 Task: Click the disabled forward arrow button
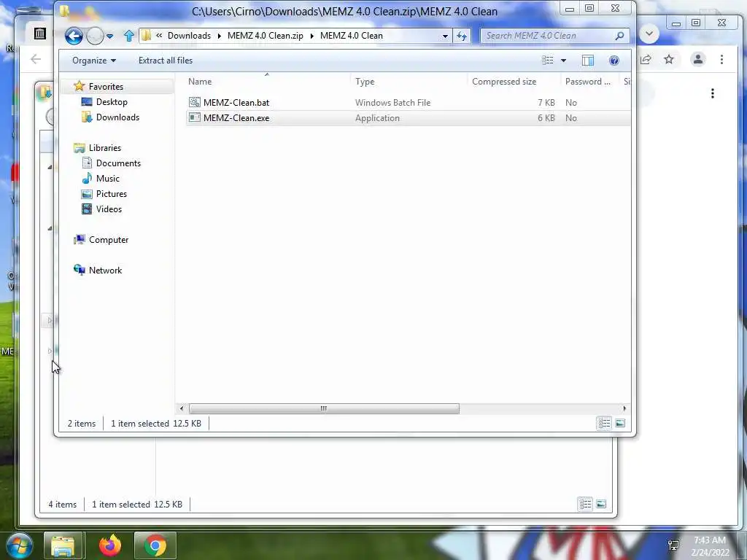95,36
